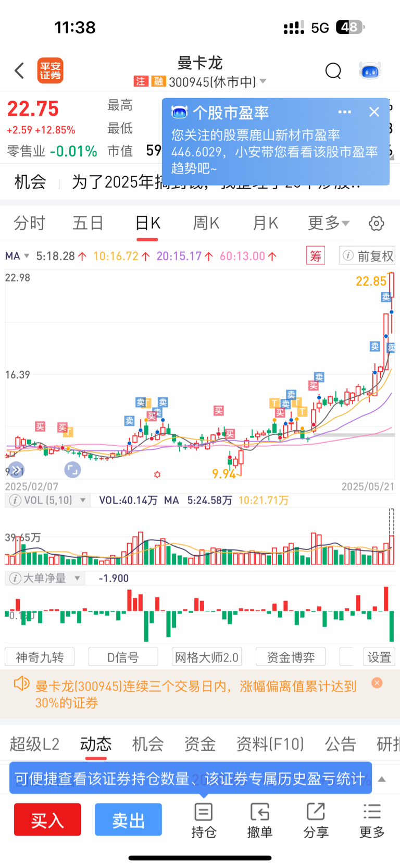Open the 超级L2 tab
This screenshot has width=400, height=868.
tap(34, 743)
